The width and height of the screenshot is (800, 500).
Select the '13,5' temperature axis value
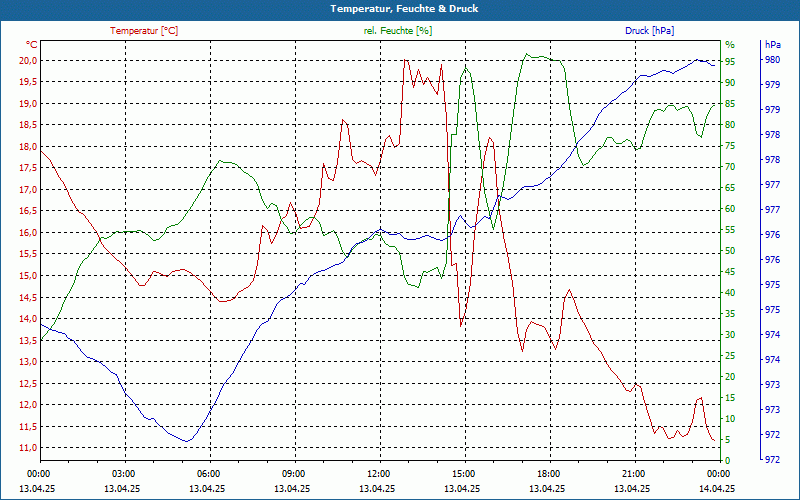pos(28,340)
